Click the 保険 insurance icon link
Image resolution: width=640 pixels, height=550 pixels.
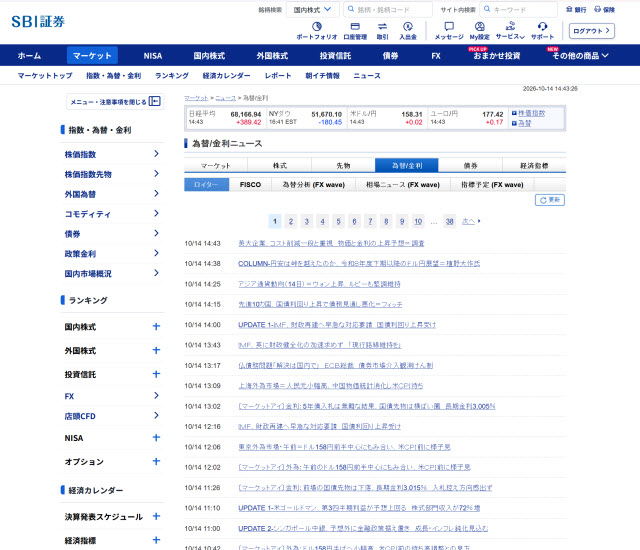(x=604, y=9)
